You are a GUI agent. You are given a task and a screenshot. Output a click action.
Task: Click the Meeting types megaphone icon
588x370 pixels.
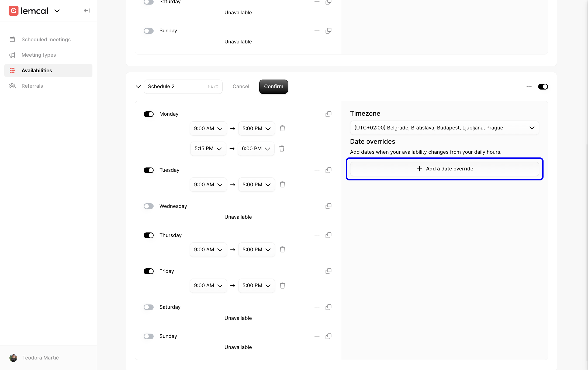(x=12, y=55)
